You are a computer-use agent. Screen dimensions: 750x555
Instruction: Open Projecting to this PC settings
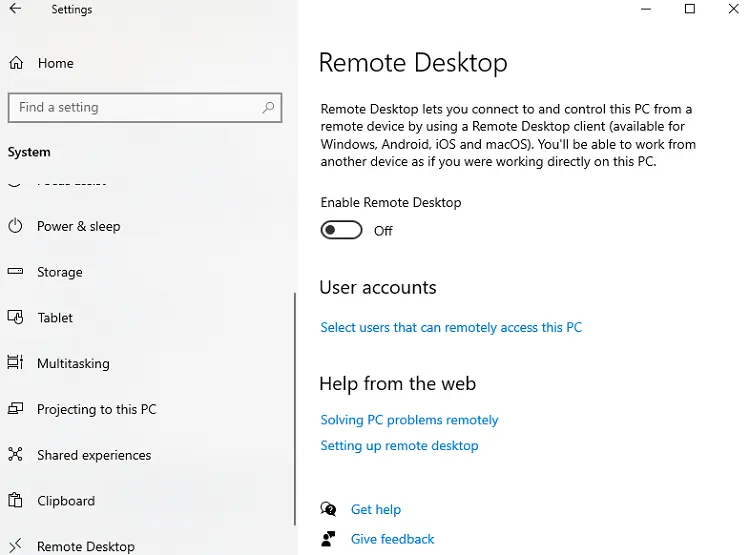point(97,410)
